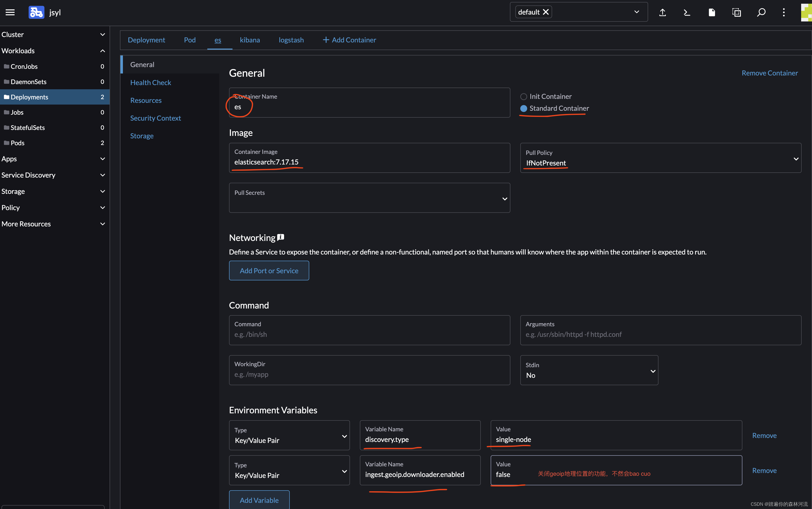The height and width of the screenshot is (509, 812).
Task: Select the es container tab
Action: (218, 40)
